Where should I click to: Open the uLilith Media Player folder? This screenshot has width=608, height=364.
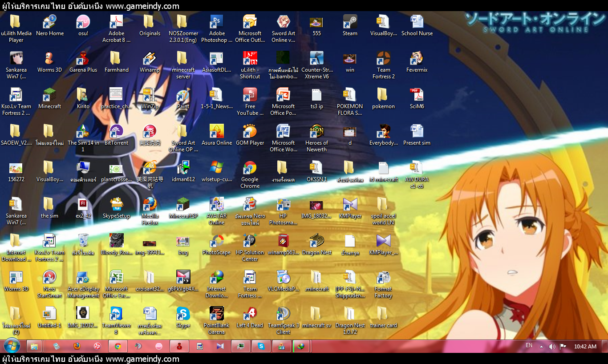pyautogui.click(x=16, y=28)
